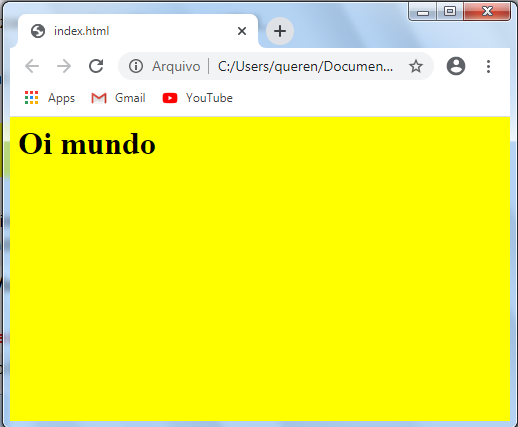Open the YouTube bookmark

pyautogui.click(x=197, y=98)
